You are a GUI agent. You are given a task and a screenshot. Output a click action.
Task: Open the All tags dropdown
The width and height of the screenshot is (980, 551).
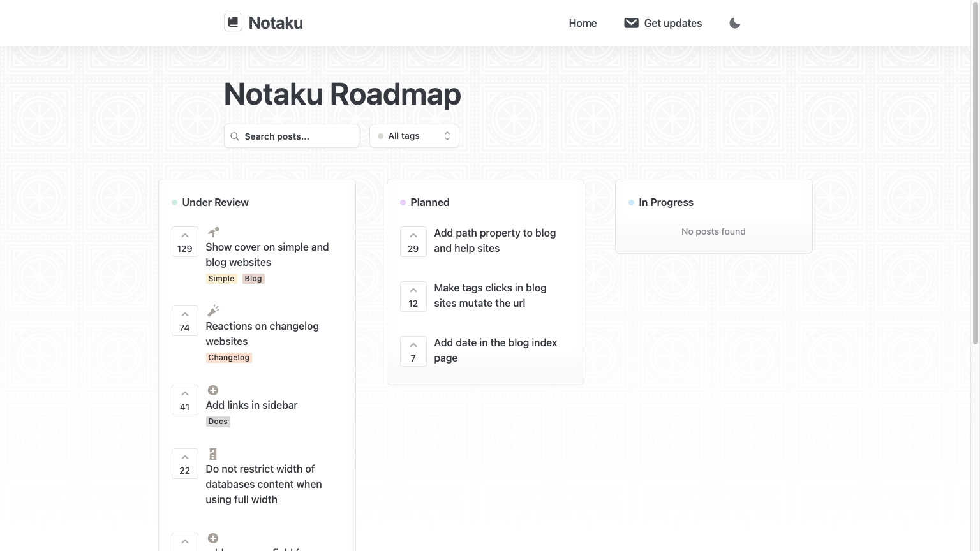click(x=414, y=136)
